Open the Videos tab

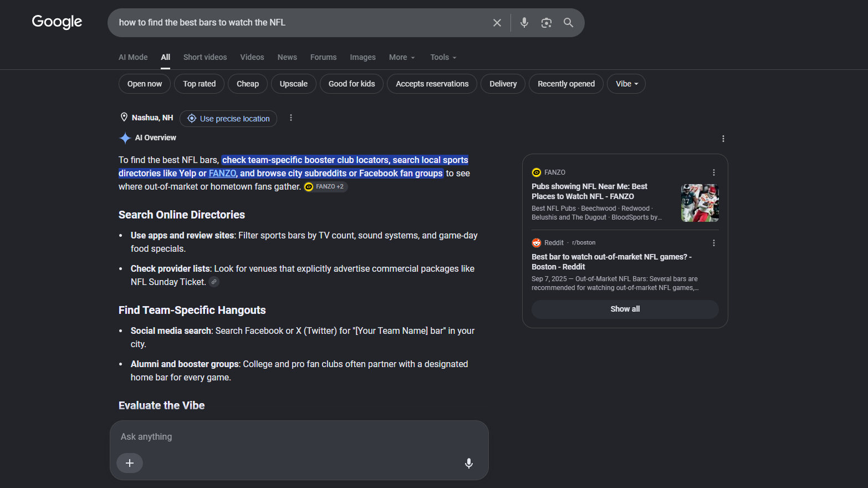point(252,57)
